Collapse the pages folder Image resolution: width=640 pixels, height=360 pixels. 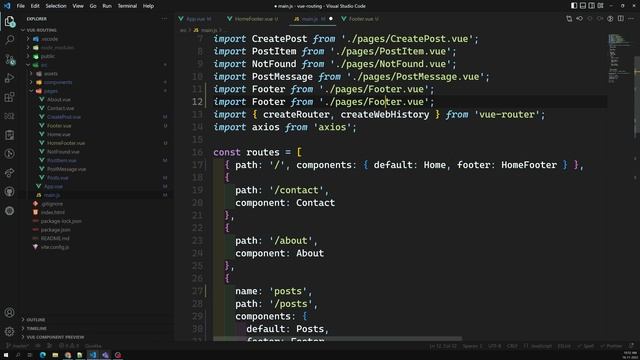pos(50,91)
